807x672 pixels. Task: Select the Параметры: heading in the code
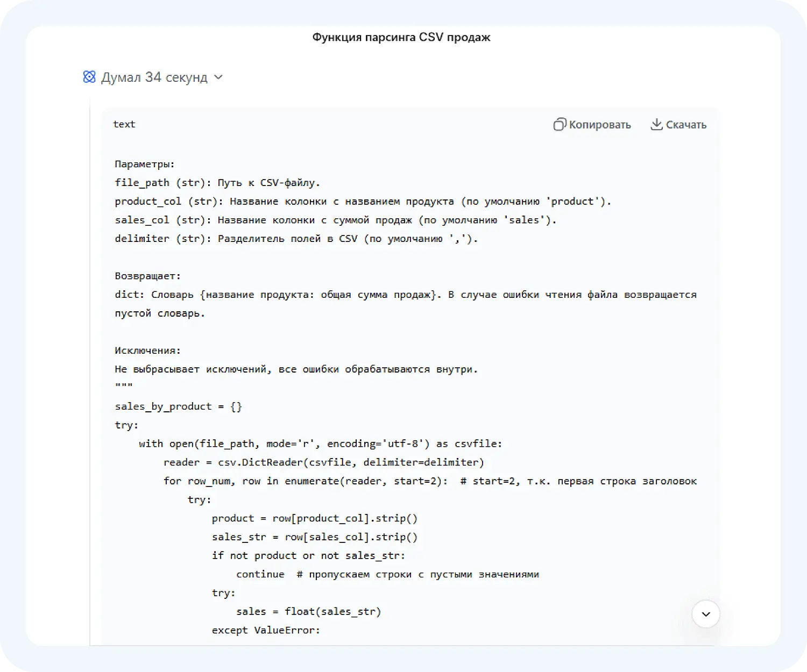coord(145,164)
